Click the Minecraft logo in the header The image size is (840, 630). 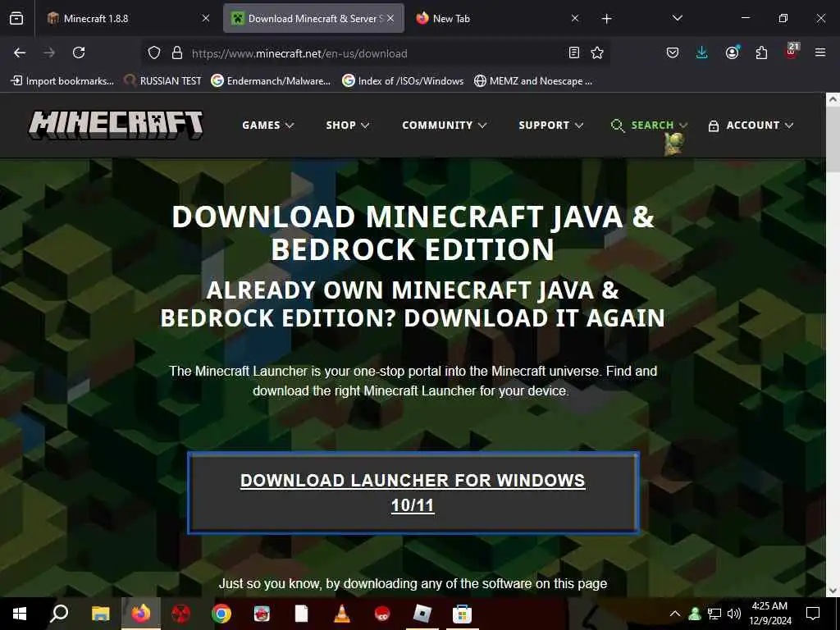116,125
